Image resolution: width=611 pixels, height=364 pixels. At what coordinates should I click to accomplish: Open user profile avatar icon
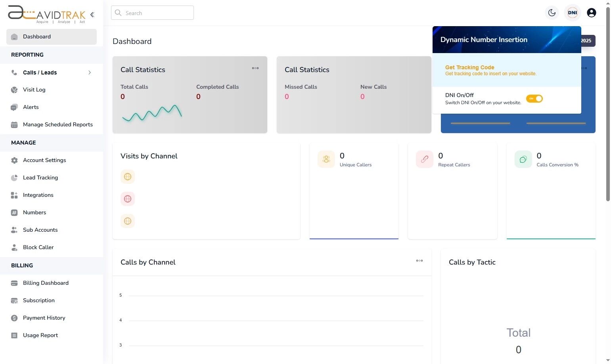(591, 13)
